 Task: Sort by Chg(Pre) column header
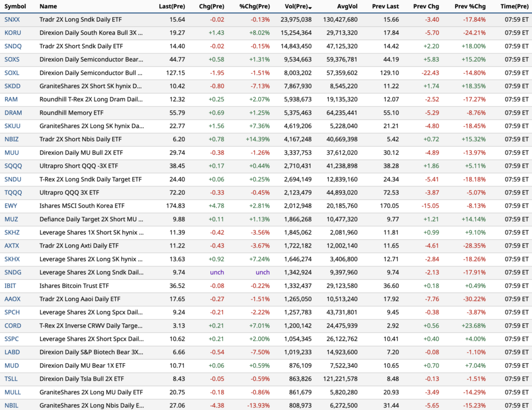click(x=212, y=6)
